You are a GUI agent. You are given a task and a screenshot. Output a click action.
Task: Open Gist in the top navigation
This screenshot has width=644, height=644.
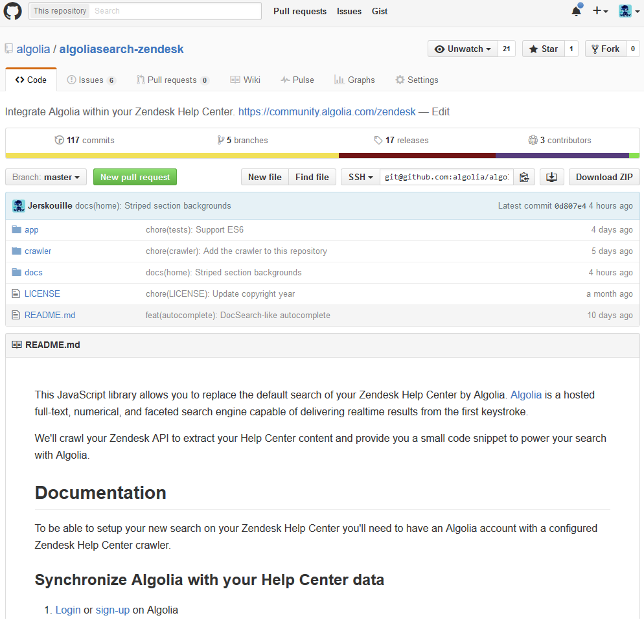[380, 11]
